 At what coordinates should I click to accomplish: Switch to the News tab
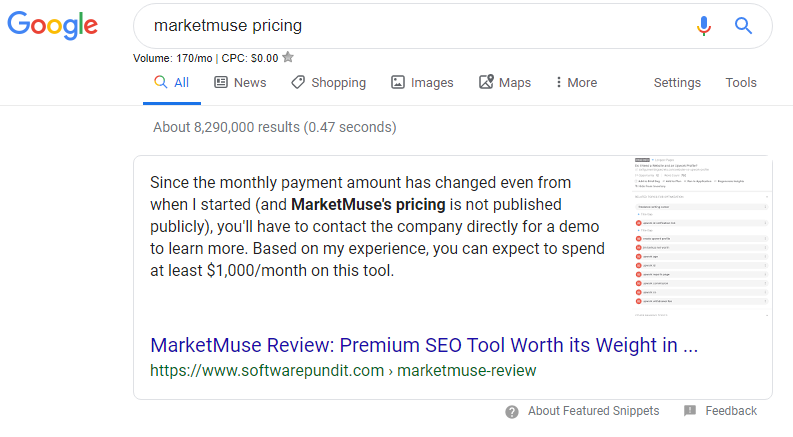240,83
